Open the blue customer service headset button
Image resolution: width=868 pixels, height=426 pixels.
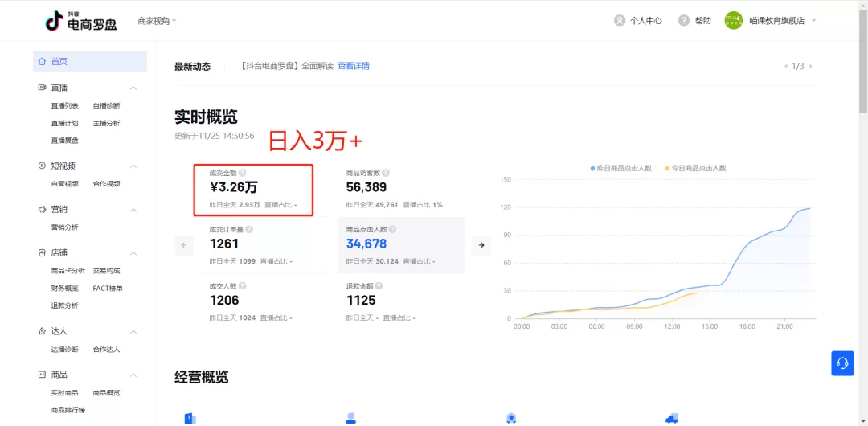842,363
